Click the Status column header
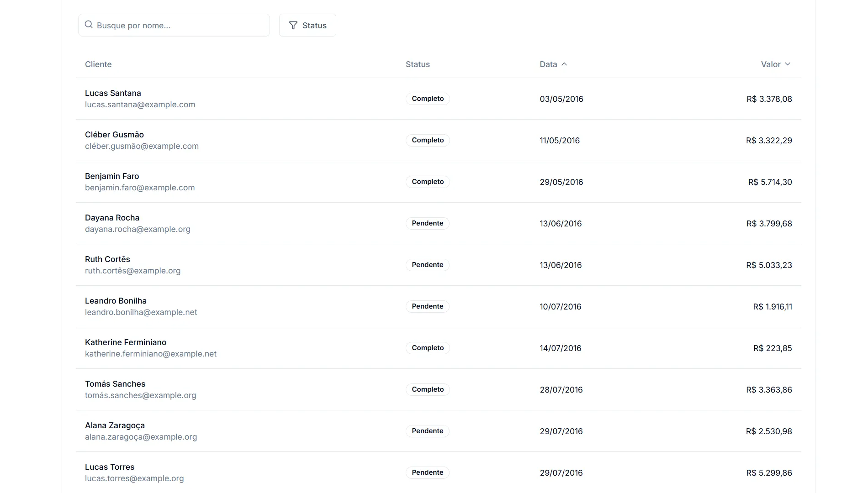The image size is (868, 493). coord(418,64)
